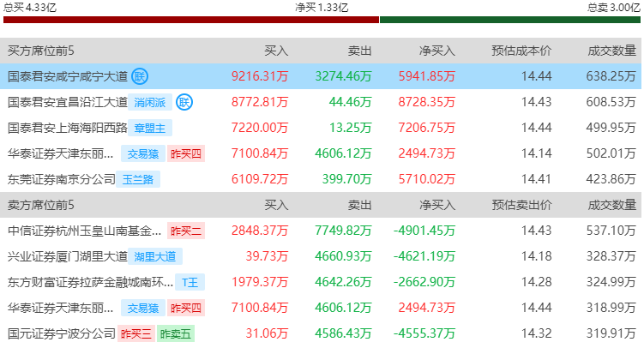The width and height of the screenshot is (644, 342).
Task: Open the 章盟主 trader tag
Action: pos(150,128)
